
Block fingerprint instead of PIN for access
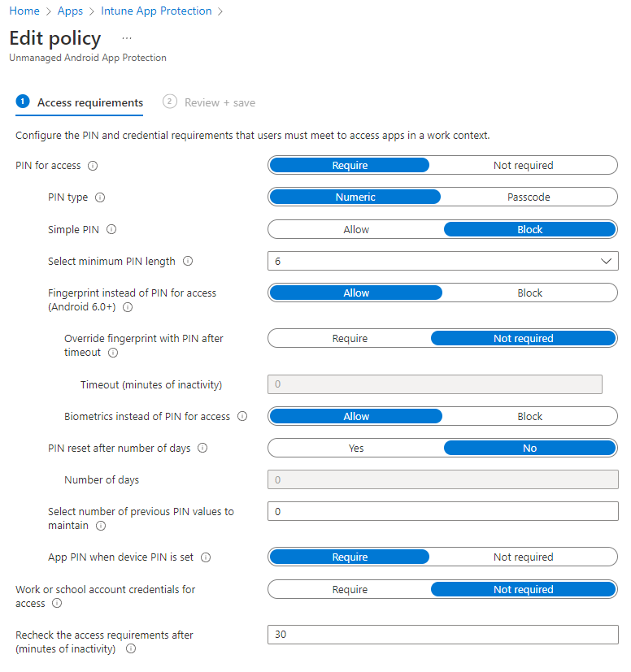[x=529, y=293]
